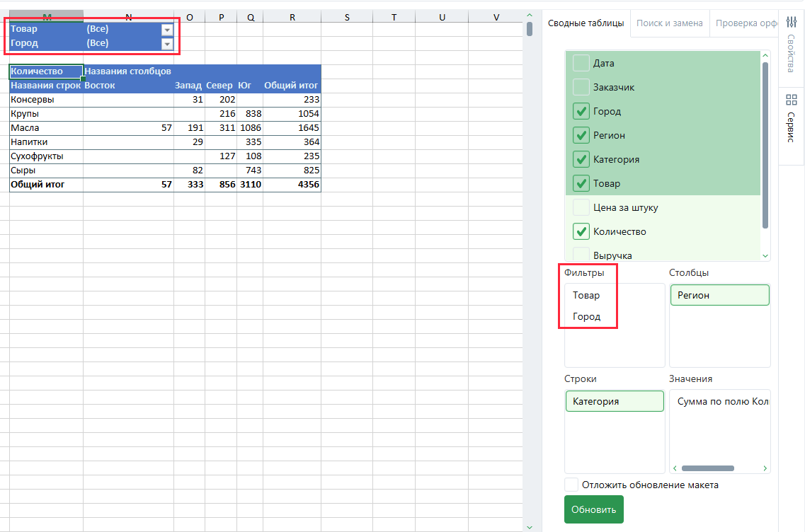Viewport: 805px width, 532px height.
Task: Open the Товар filter dropdown
Action: point(167,30)
